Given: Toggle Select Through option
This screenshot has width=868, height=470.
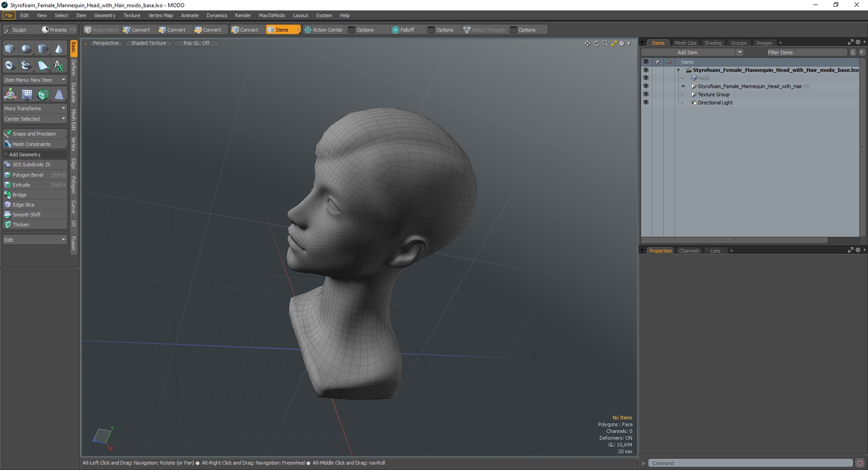Looking at the screenshot, I should point(484,30).
